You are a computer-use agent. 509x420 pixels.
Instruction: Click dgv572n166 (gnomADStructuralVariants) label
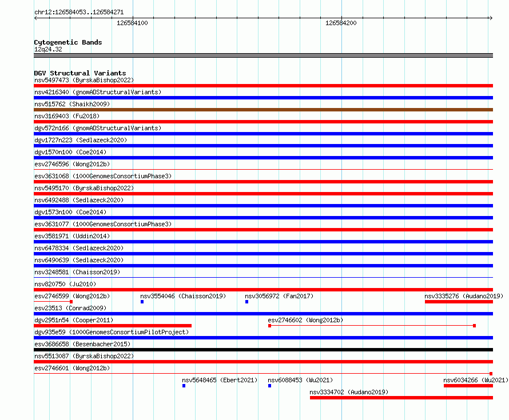click(98, 128)
